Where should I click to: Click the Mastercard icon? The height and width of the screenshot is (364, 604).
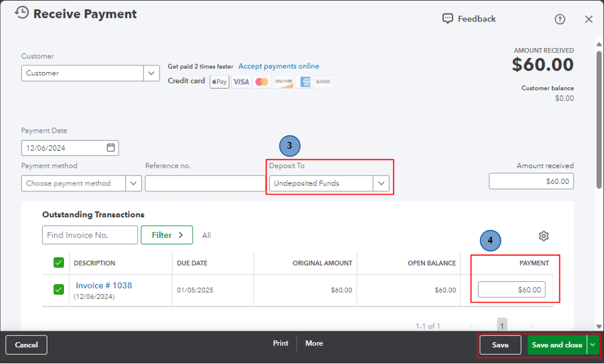point(262,81)
